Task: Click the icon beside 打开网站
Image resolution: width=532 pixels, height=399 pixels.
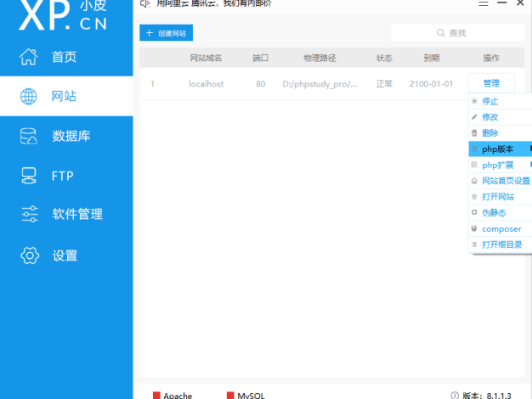Action: click(474, 197)
